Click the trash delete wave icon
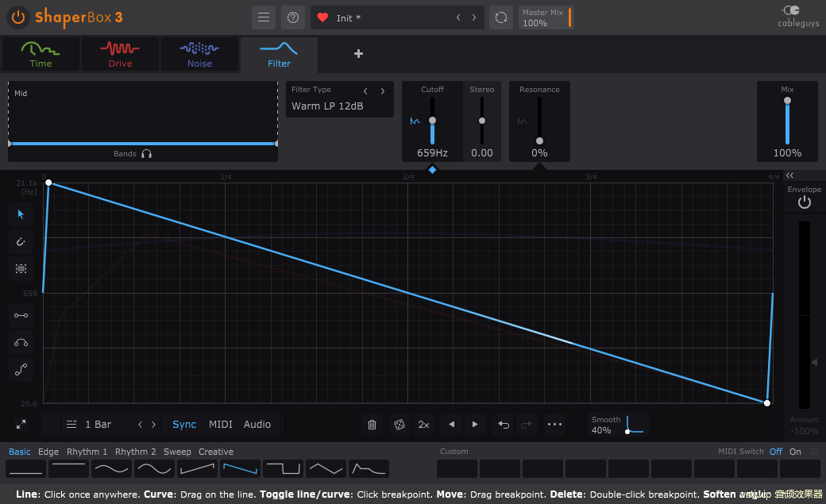 pos(372,425)
